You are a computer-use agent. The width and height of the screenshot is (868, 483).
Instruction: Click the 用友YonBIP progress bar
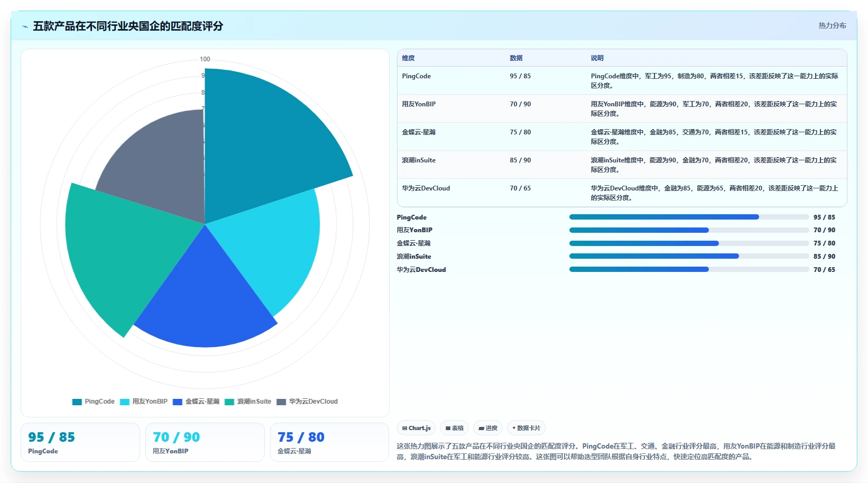(689, 230)
